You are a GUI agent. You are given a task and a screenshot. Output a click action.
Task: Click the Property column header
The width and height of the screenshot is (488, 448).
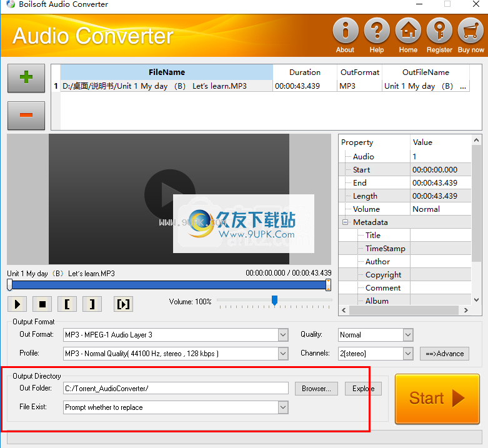pyautogui.click(x=374, y=142)
